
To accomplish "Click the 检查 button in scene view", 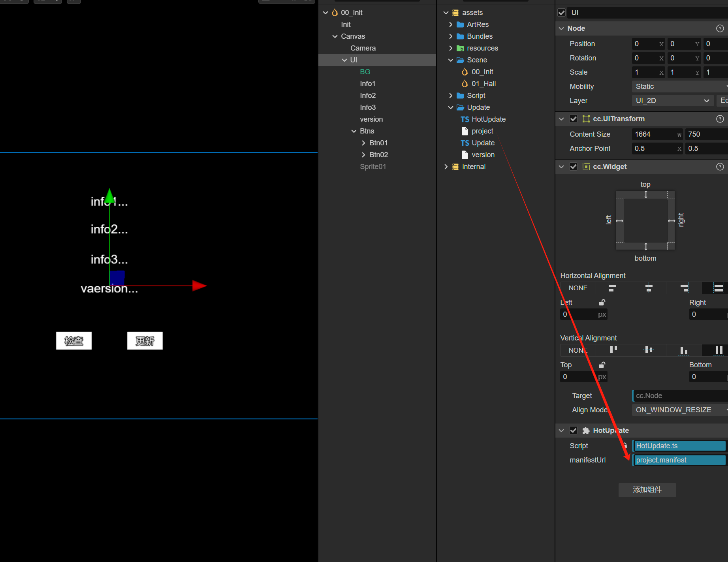I will tap(74, 340).
